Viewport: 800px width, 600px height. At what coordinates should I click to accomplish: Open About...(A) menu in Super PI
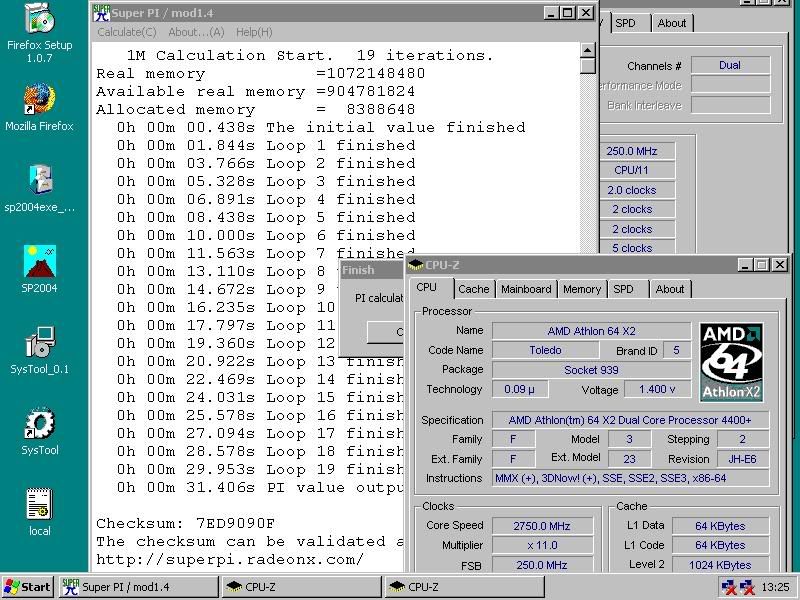[x=196, y=32]
